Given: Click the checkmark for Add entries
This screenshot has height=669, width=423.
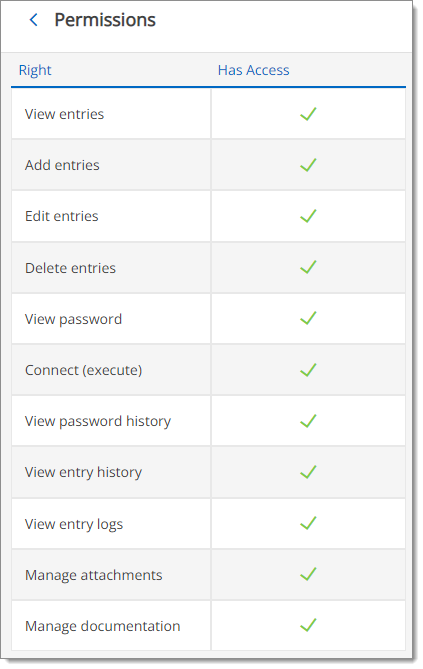Looking at the screenshot, I should (x=308, y=165).
